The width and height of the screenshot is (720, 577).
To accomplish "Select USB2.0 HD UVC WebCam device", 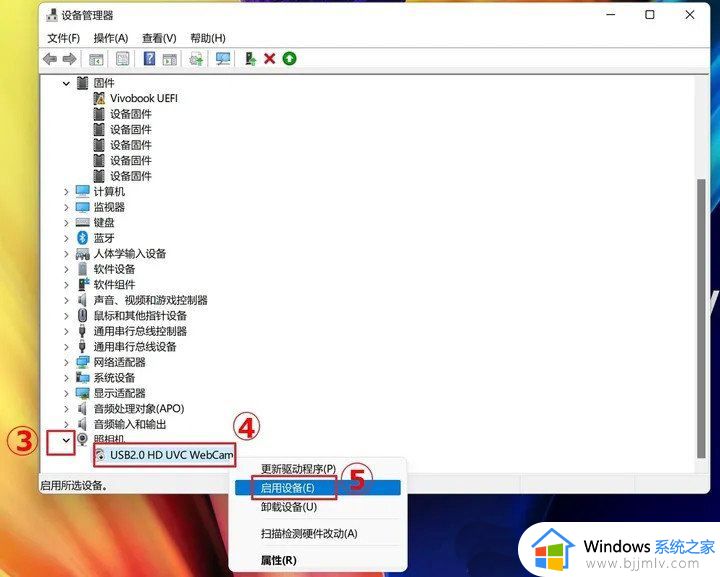I will click(171, 455).
